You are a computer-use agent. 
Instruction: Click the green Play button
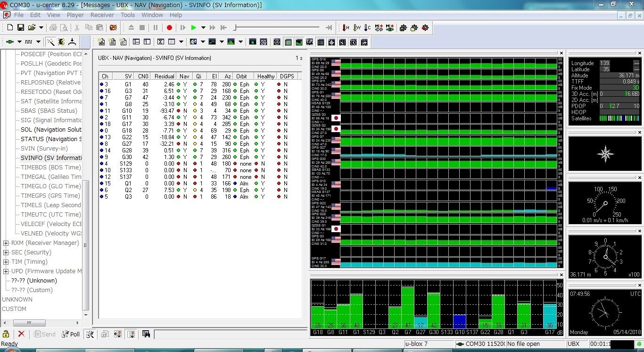[193, 28]
